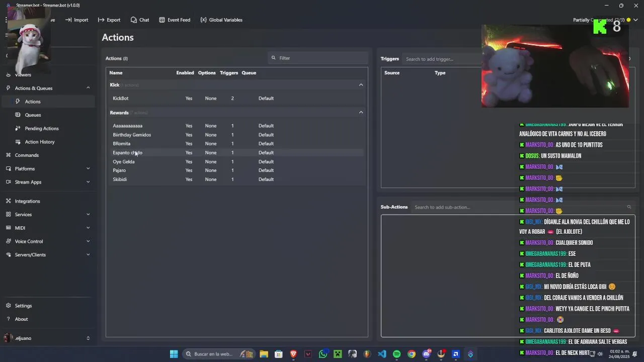Viewport: 644px width, 362px height.
Task: Open FL Studio from the taskbar
Action: coord(367,354)
